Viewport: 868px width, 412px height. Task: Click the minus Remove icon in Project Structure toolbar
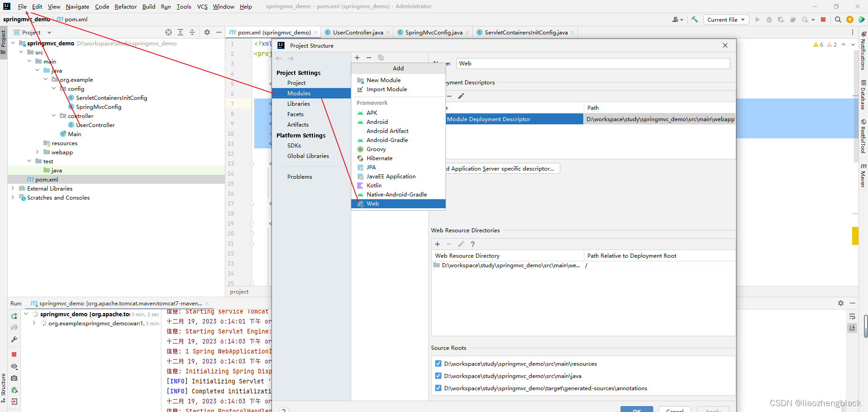pyautogui.click(x=369, y=58)
